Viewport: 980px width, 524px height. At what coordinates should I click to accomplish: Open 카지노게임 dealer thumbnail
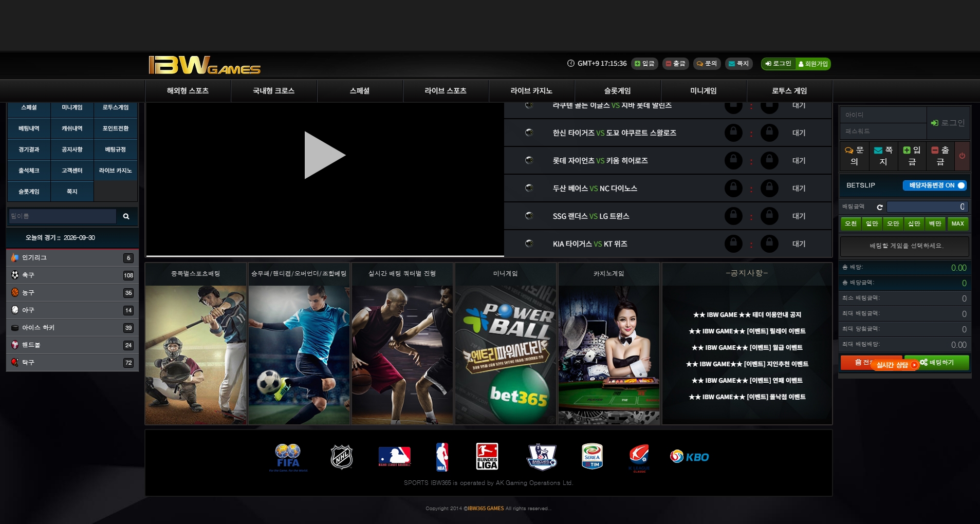[x=609, y=354]
